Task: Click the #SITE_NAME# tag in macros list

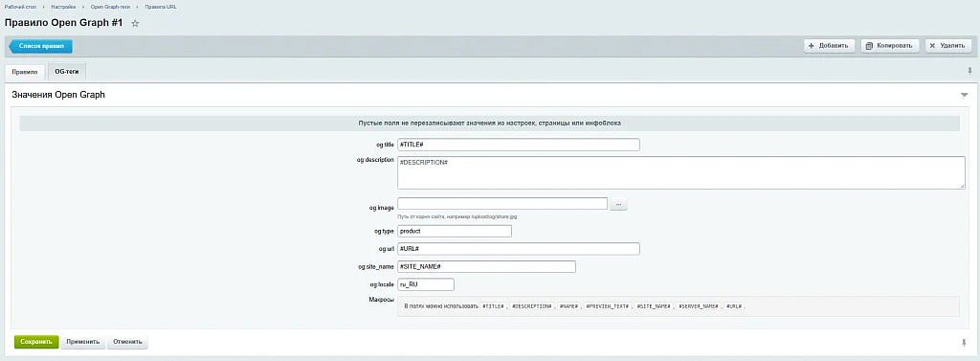Action: pyautogui.click(x=654, y=306)
